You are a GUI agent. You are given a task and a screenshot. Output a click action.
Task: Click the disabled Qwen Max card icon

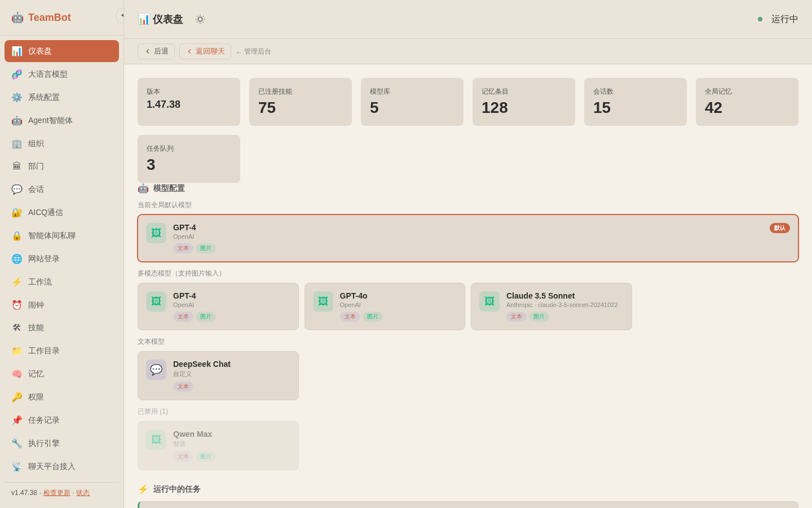156,440
